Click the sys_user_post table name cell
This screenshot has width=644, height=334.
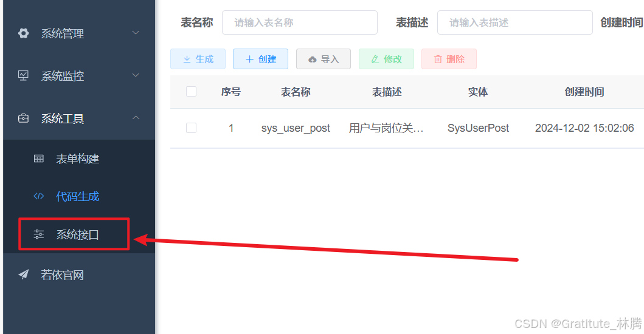pyautogui.click(x=296, y=128)
